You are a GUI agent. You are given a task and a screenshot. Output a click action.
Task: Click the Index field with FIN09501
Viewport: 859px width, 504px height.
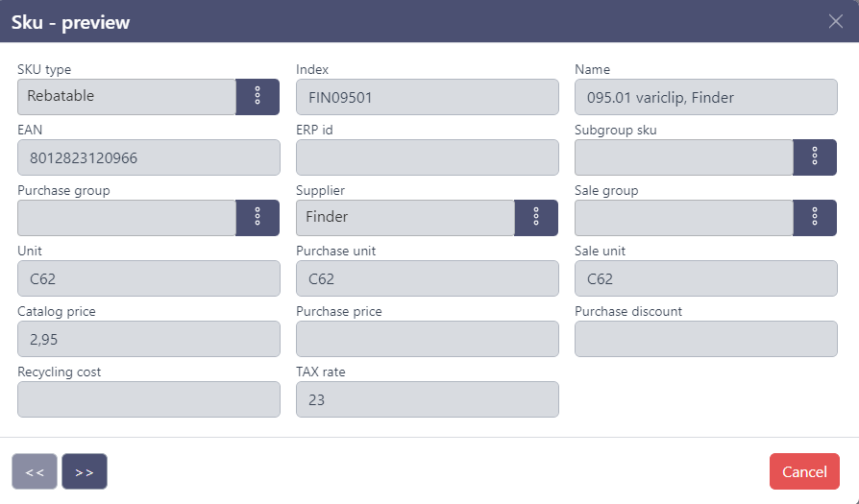click(428, 97)
